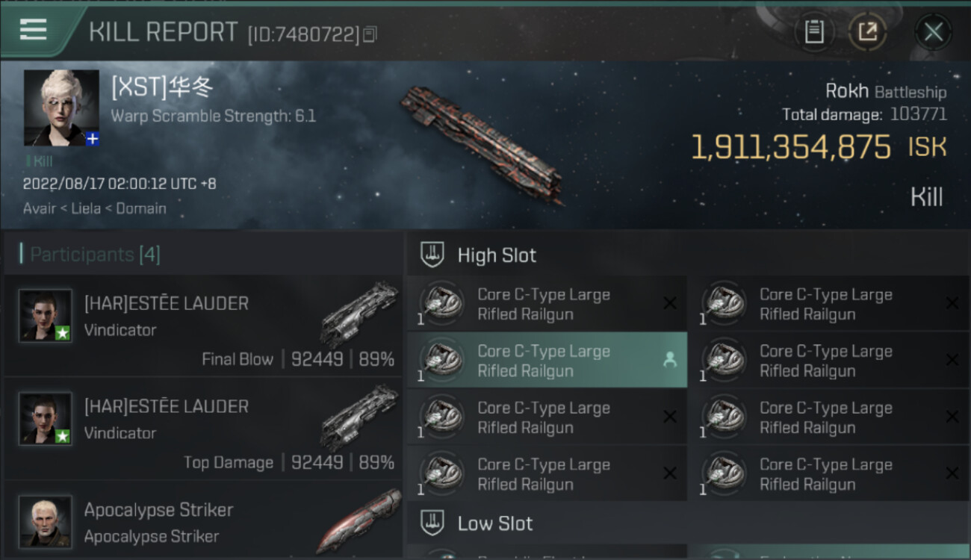Click the High Slot section header icon
This screenshot has height=560, width=971.
click(432, 255)
